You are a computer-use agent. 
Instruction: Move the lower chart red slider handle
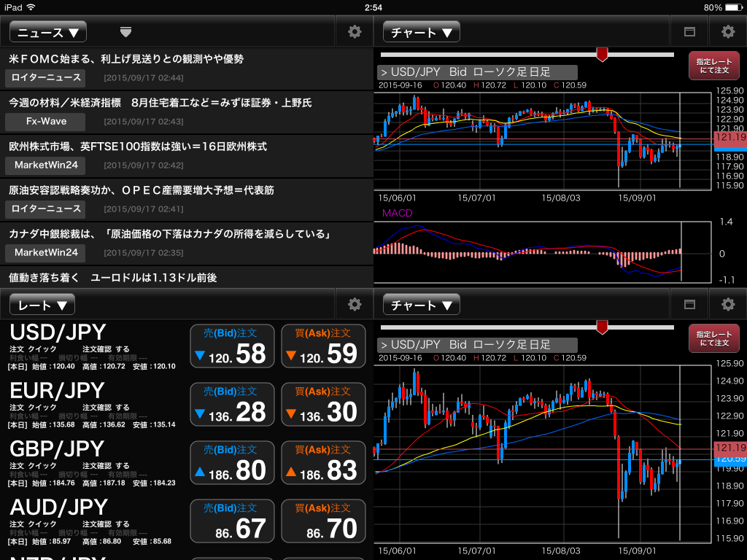(602, 327)
